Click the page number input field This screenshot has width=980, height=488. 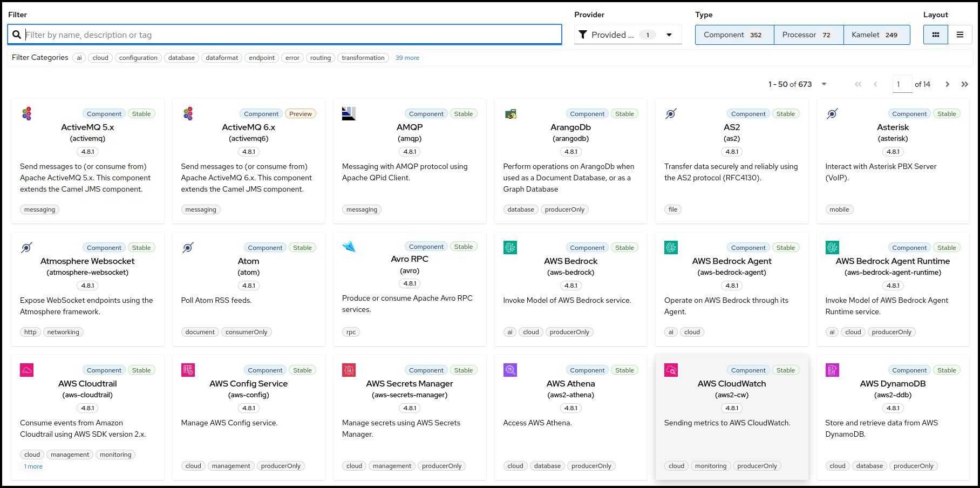click(902, 84)
